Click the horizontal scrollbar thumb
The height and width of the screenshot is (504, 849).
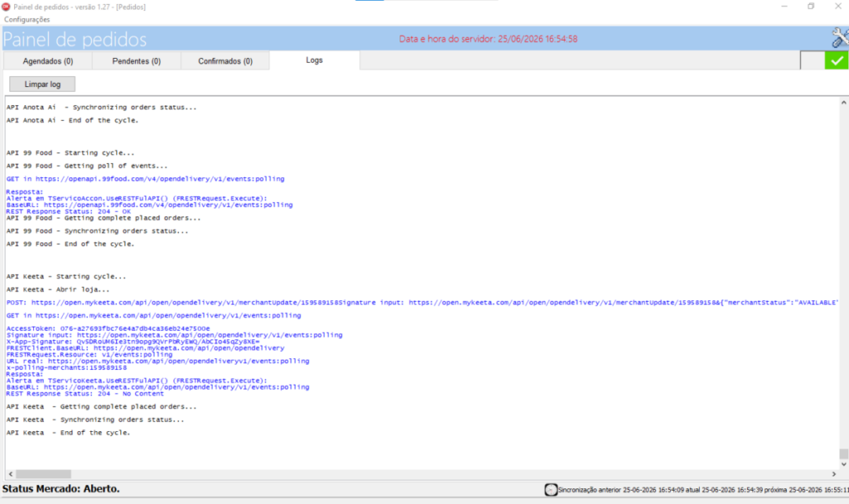43,473
